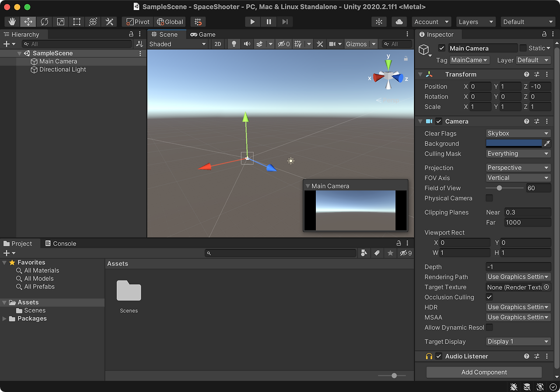Click search by label icon in Project
The height and width of the screenshot is (392, 560).
click(377, 253)
